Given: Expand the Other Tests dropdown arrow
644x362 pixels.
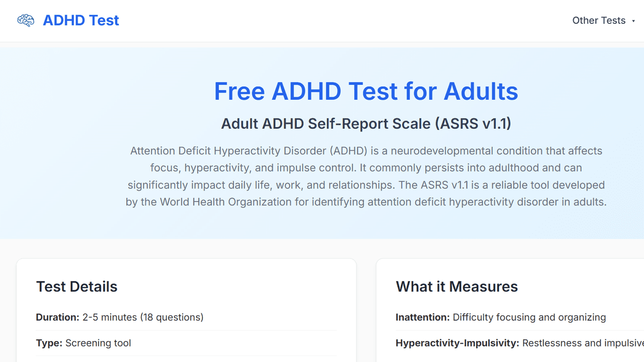Looking at the screenshot, I should coord(634,21).
